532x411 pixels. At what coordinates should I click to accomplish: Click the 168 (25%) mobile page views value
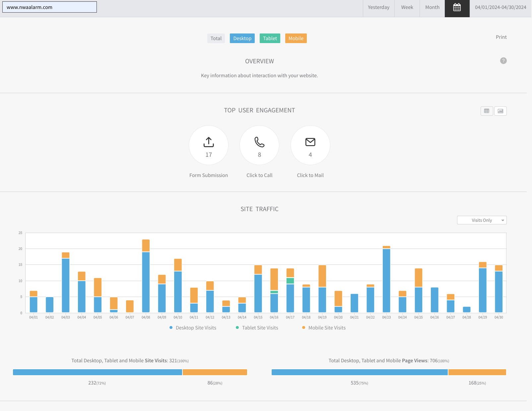click(477, 383)
